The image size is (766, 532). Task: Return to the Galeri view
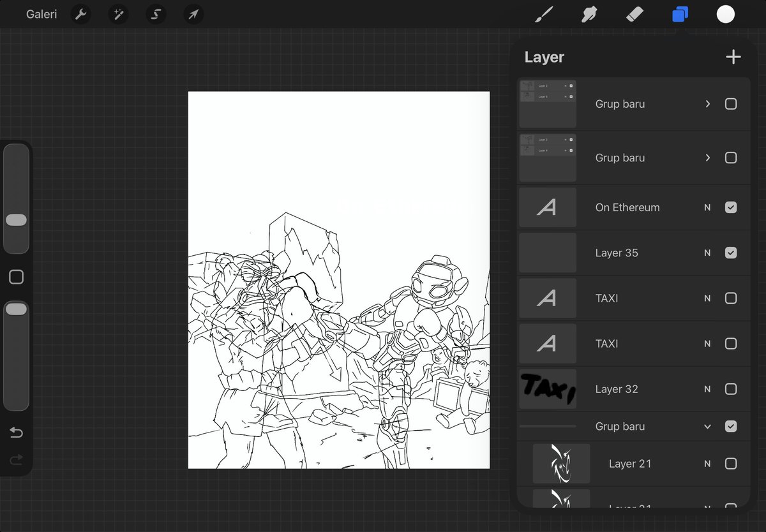pos(41,14)
